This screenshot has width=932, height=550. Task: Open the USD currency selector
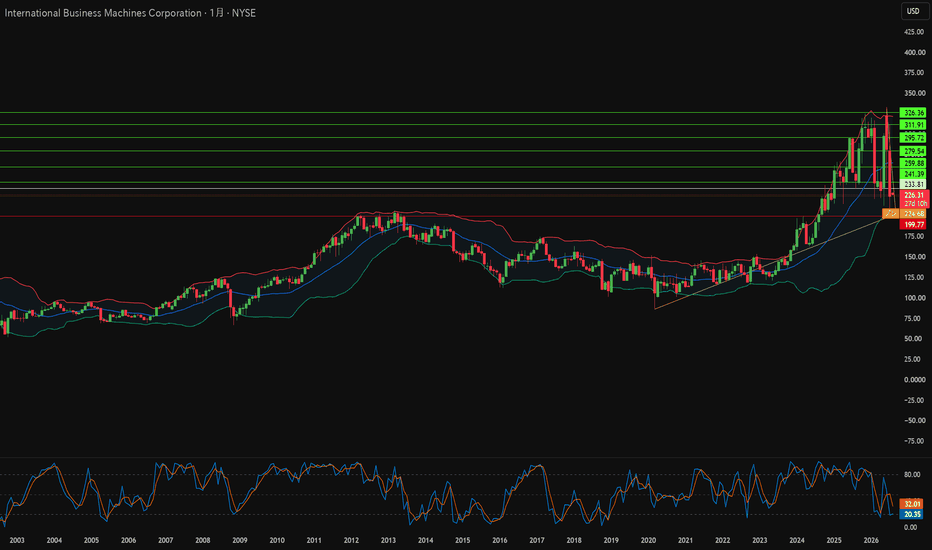point(914,11)
